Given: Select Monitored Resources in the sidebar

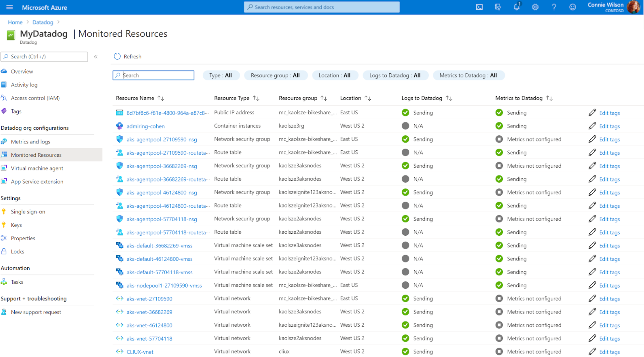Looking at the screenshot, I should [36, 155].
